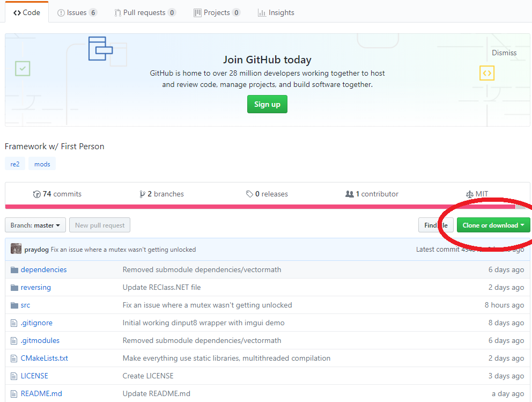Open commit 'Make everything use static libraries'

tap(226, 358)
